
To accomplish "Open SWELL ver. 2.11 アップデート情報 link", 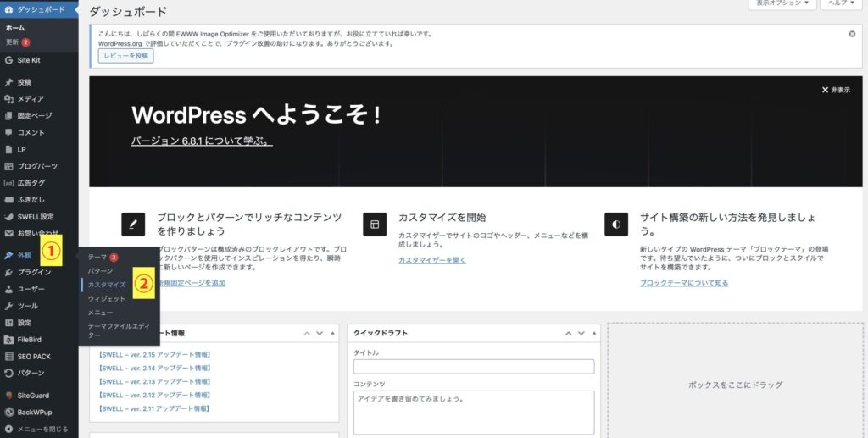I will pos(154,408).
